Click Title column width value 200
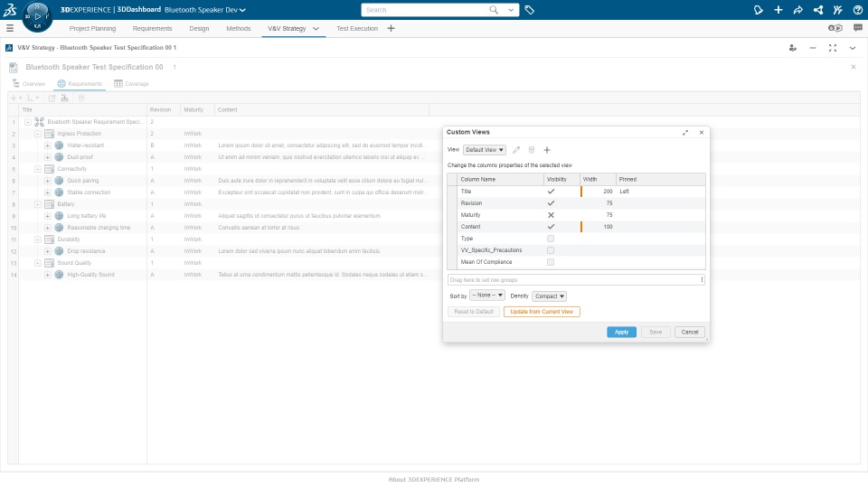The image size is (868, 488). click(608, 192)
